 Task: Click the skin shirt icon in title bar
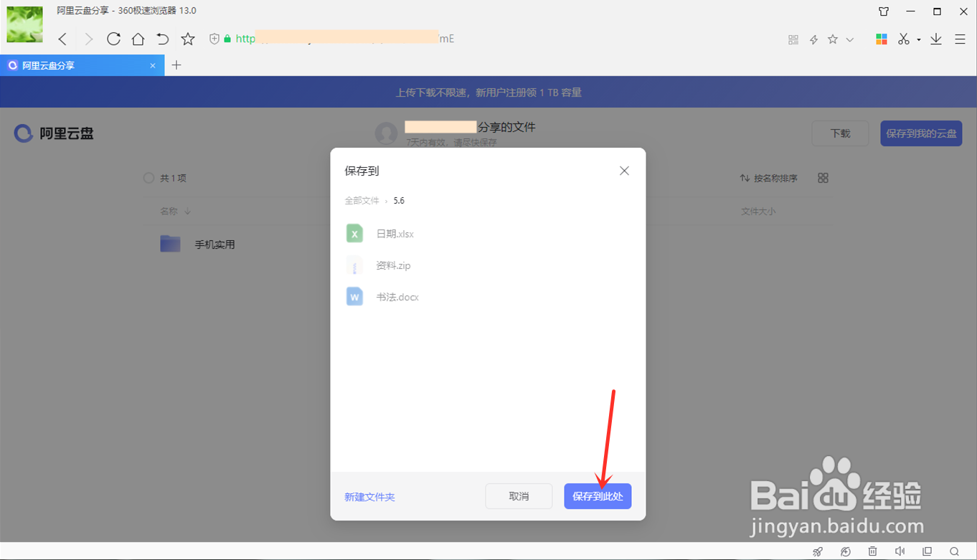click(884, 11)
